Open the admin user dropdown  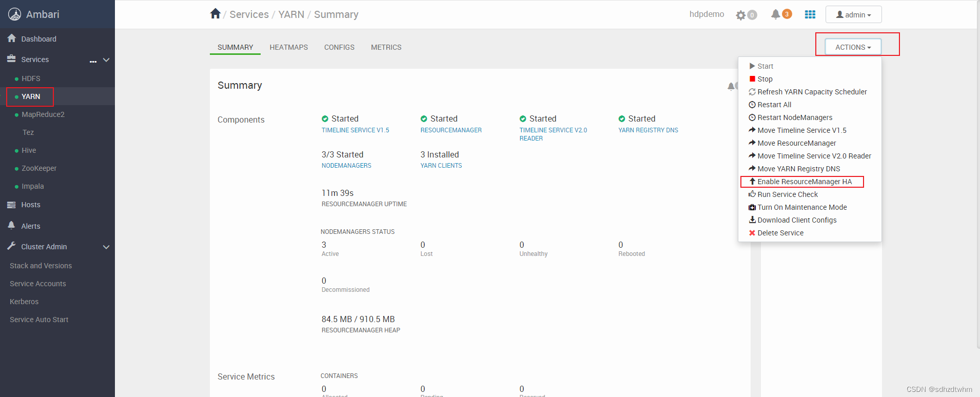[x=853, y=14]
